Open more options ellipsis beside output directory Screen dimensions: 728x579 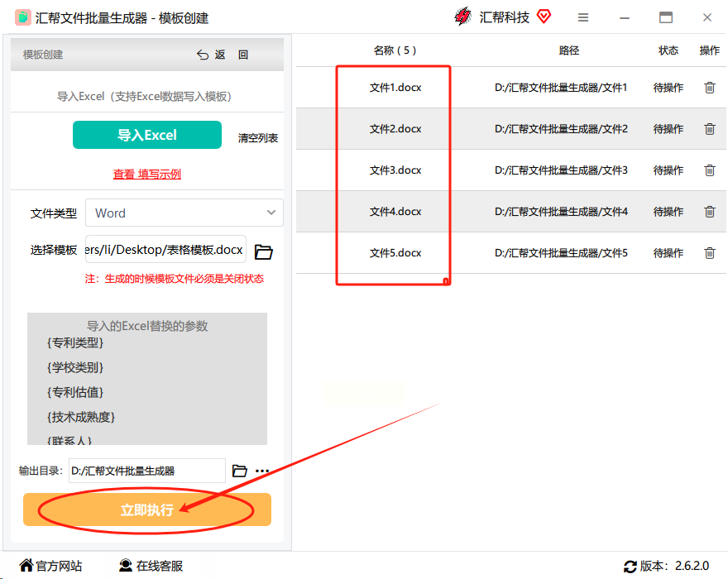click(x=262, y=471)
